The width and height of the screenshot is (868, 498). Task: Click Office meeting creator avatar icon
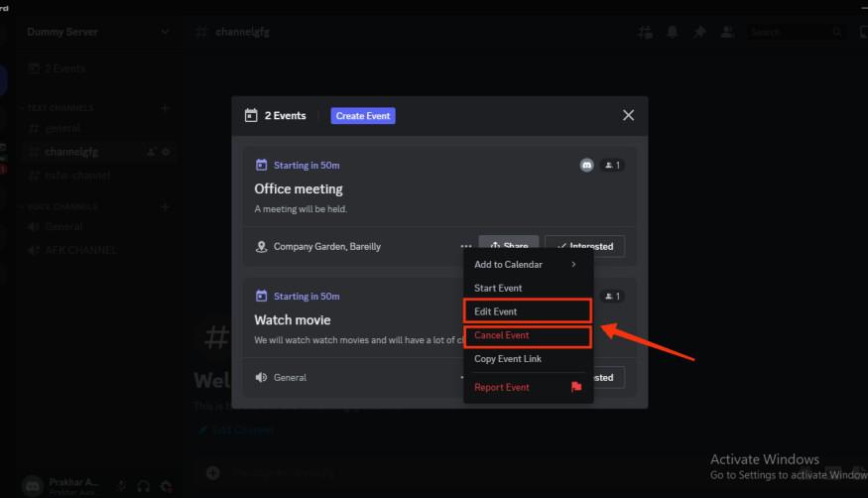pyautogui.click(x=587, y=165)
